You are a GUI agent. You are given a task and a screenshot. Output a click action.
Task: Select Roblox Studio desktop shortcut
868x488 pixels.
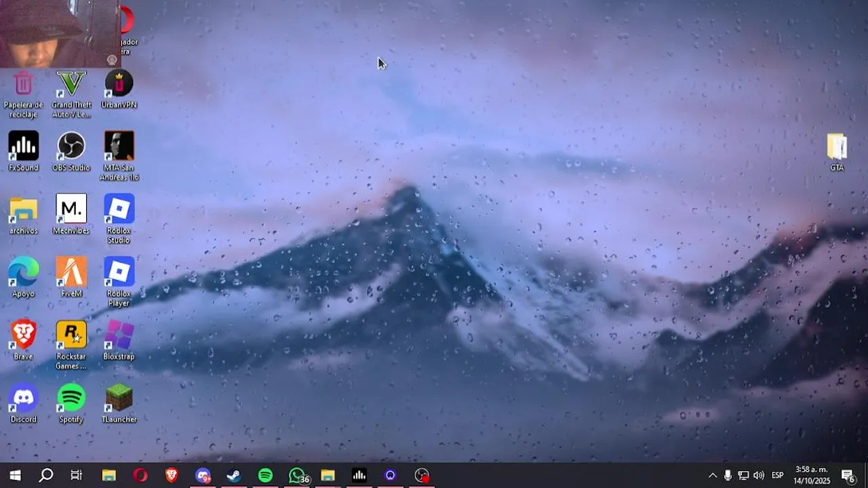point(119,220)
